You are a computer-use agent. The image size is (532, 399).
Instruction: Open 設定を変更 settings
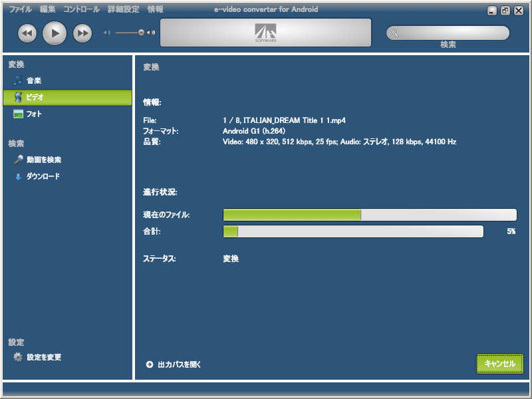44,357
